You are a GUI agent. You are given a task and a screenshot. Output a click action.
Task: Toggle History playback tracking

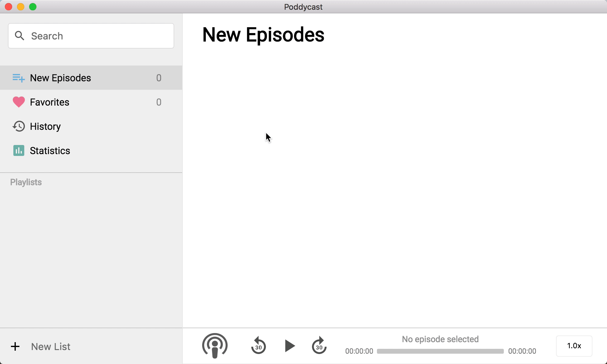point(45,126)
